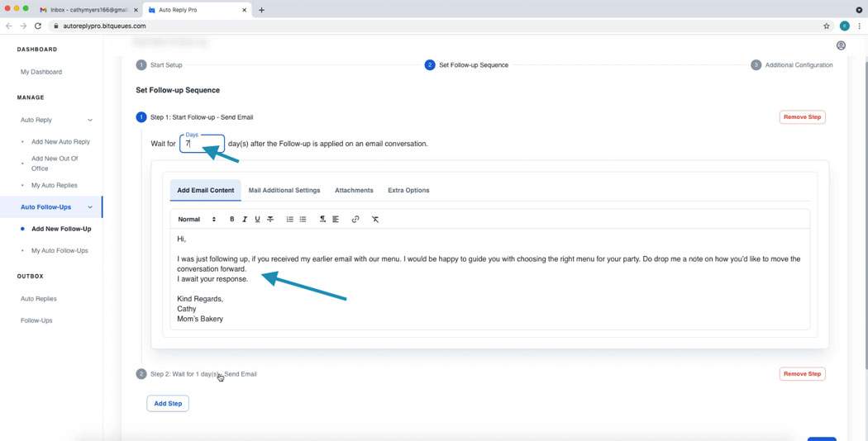Click the 'Mom's Bakery' signature line
Screen dimensions: 868x441
point(200,319)
